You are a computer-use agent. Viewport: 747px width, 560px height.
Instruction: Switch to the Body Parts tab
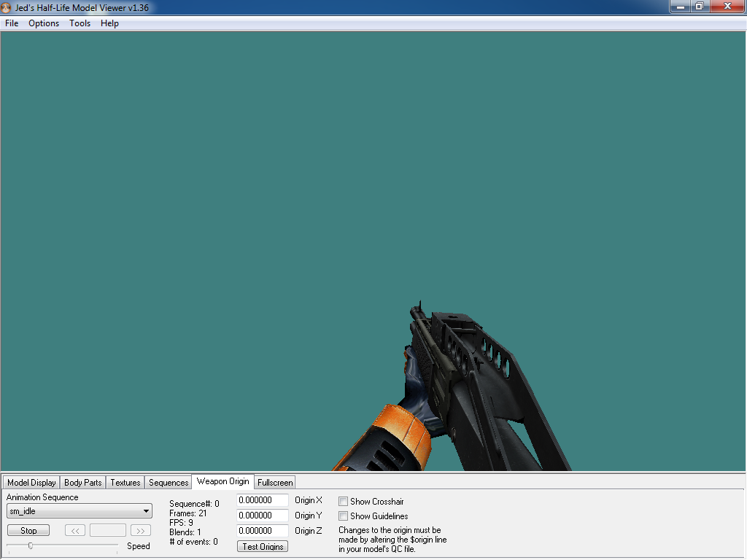83,483
